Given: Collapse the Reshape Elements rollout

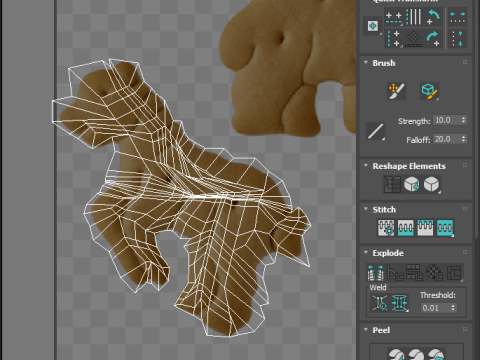Looking at the screenshot, I should tap(366, 165).
